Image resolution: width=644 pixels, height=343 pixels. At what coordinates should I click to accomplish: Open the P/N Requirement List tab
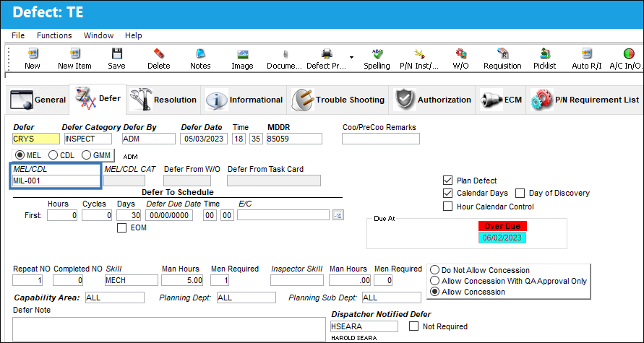coord(585,100)
